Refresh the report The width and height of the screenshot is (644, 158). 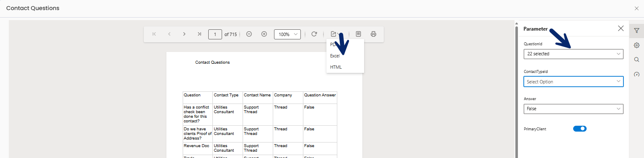[x=314, y=34]
